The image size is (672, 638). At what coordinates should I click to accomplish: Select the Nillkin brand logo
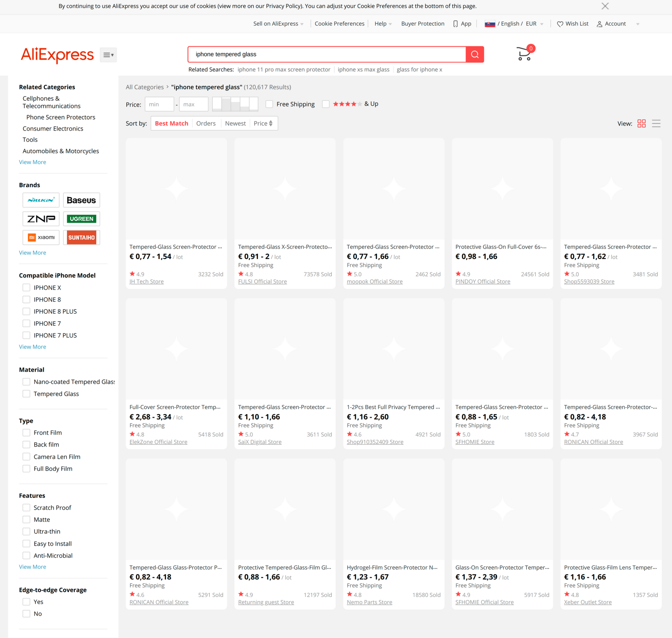41,200
